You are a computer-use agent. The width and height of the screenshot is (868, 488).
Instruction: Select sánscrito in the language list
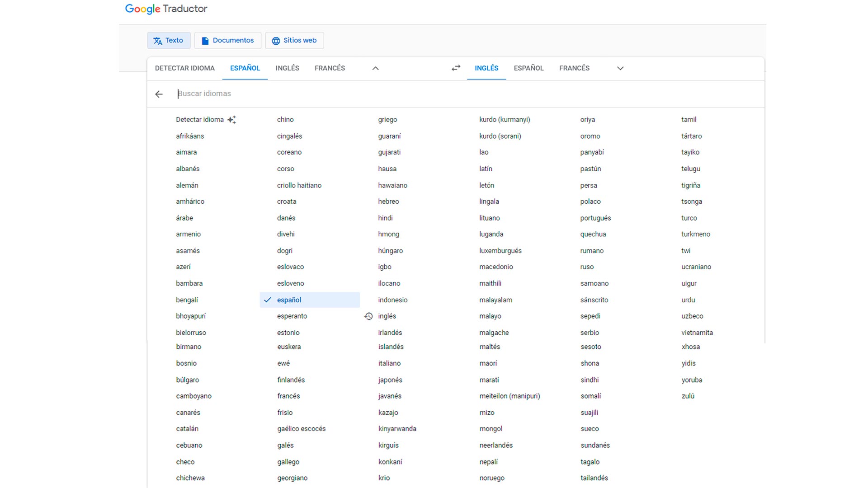click(594, 300)
